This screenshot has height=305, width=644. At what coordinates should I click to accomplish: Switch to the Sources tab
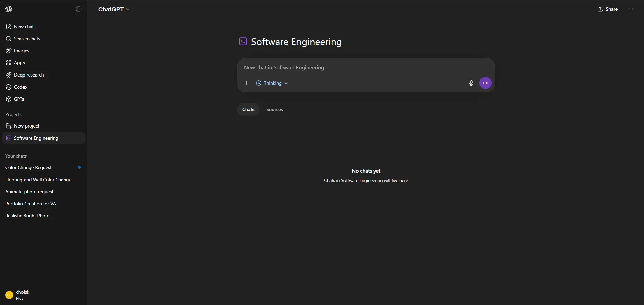point(275,109)
